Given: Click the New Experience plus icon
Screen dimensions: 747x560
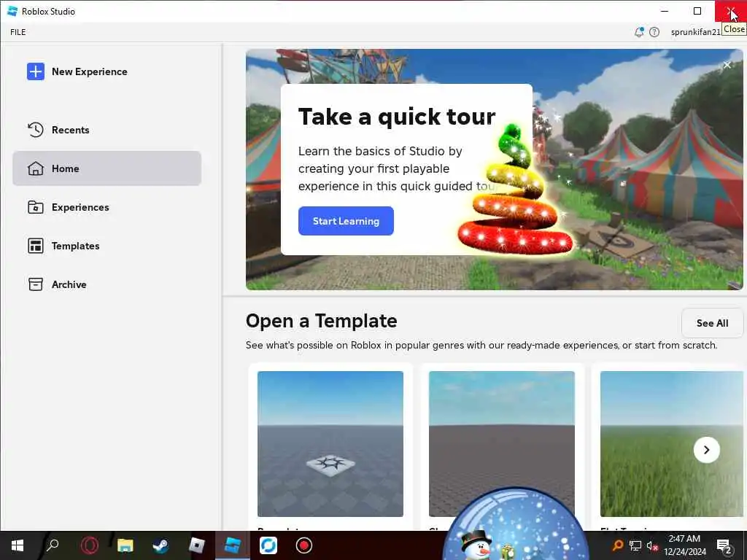Looking at the screenshot, I should [36, 71].
